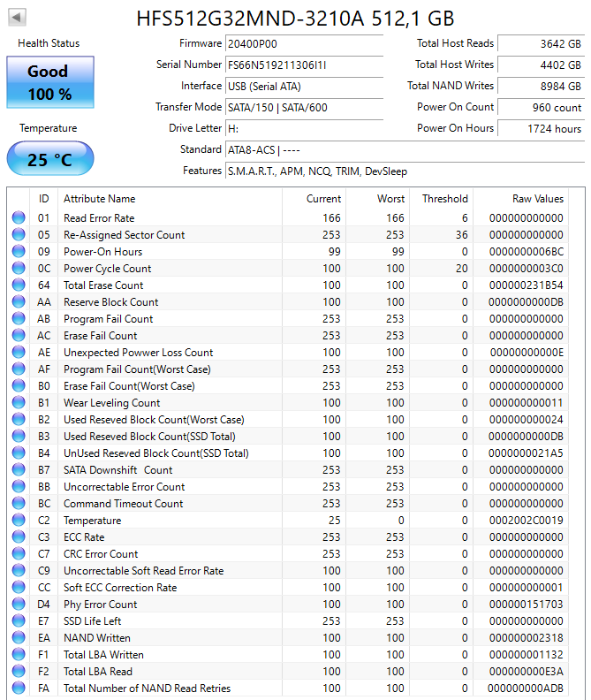Click the Raw Values column header
Image resolution: width=591 pixels, height=700 pixels.
click(x=537, y=199)
